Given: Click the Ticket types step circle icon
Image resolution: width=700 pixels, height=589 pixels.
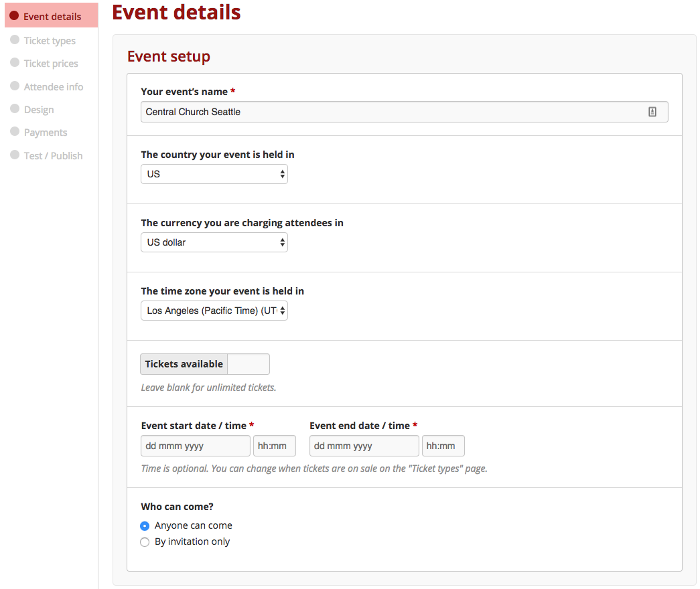Looking at the screenshot, I should point(14,40).
